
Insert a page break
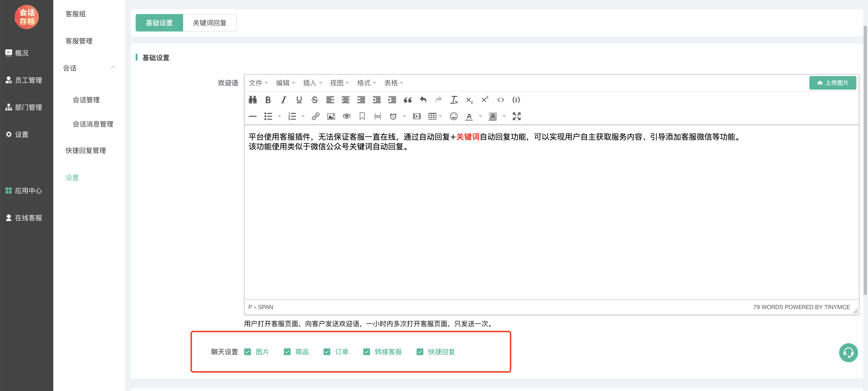pyautogui.click(x=377, y=116)
